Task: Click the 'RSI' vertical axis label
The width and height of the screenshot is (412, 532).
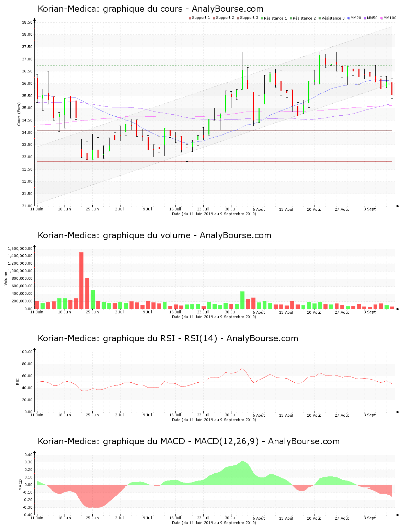Action: (17, 381)
